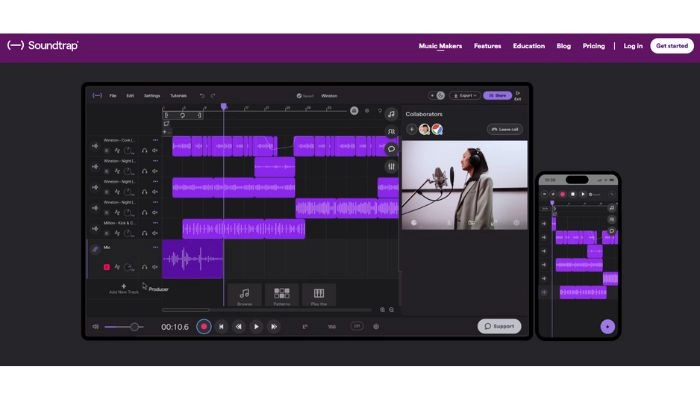Open the studio Edit menu
Viewport: 700px width, 400px height.
pyautogui.click(x=130, y=96)
